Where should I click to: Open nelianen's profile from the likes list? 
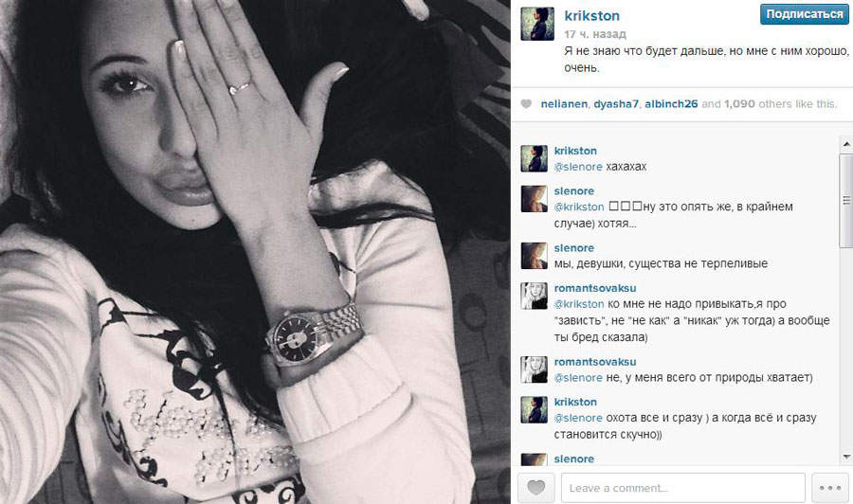[564, 104]
